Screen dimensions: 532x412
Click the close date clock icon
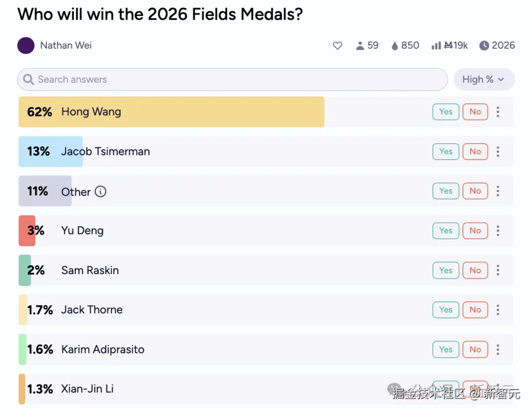pyautogui.click(x=484, y=46)
